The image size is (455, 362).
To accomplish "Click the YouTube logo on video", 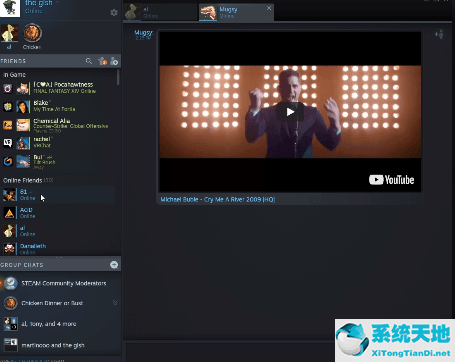I will point(392,180).
